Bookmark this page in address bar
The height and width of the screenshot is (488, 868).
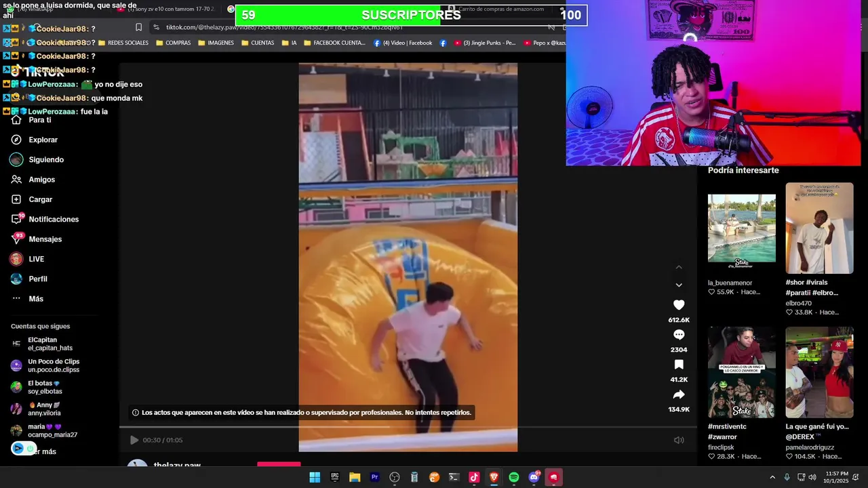[138, 27]
